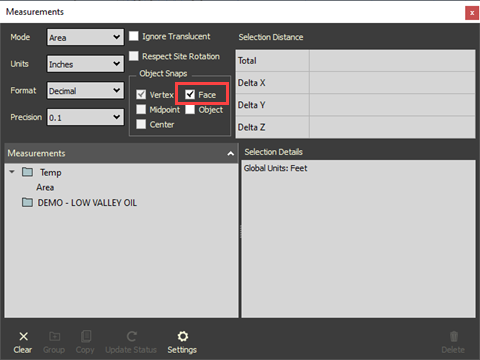The image size is (480, 360).
Task: Enable Ignore Translucent checkbox
Action: point(134,36)
